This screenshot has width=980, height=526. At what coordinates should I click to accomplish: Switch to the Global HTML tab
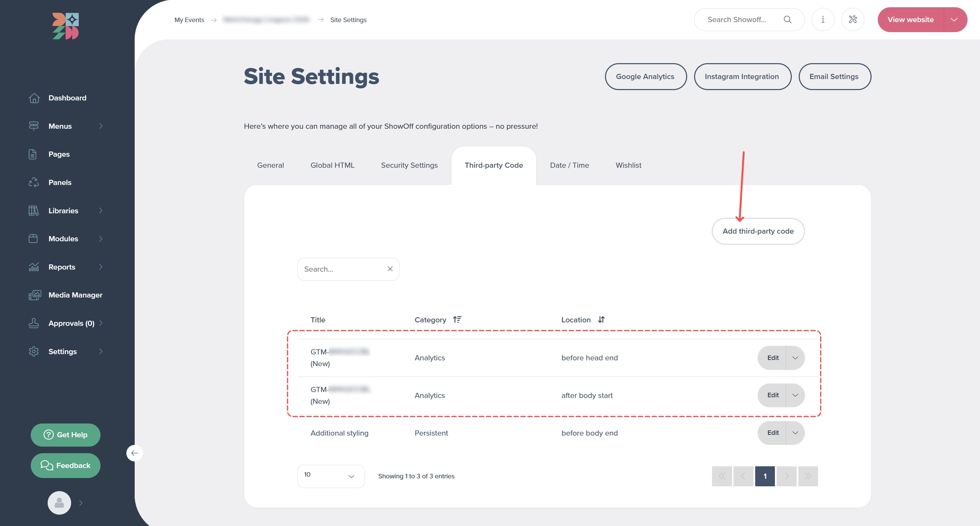332,165
